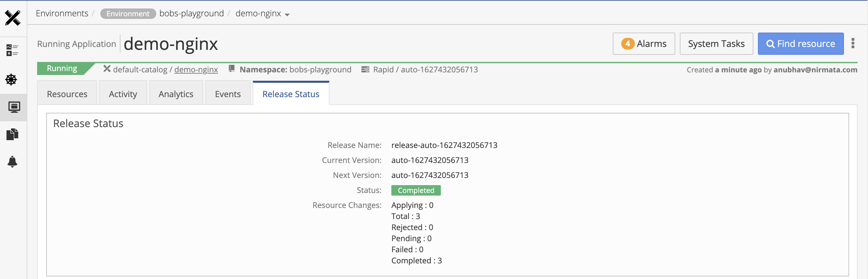Go to Environments breadcrumb link

click(x=62, y=13)
